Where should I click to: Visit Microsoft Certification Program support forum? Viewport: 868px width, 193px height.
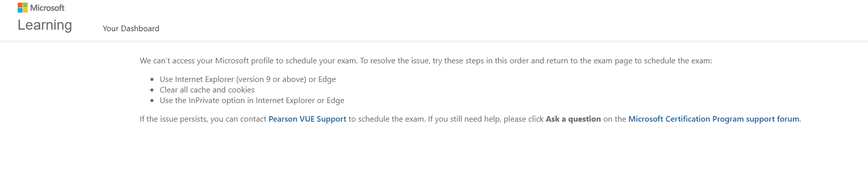coord(714,119)
